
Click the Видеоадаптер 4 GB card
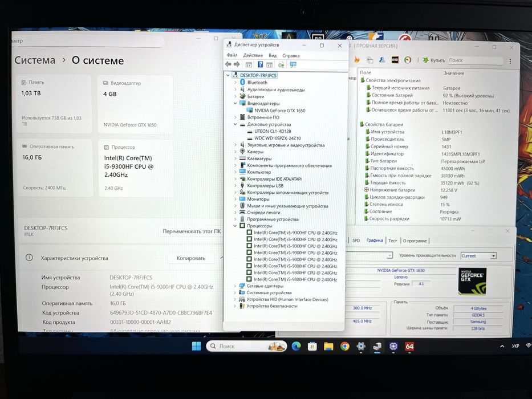pyautogui.click(x=135, y=104)
